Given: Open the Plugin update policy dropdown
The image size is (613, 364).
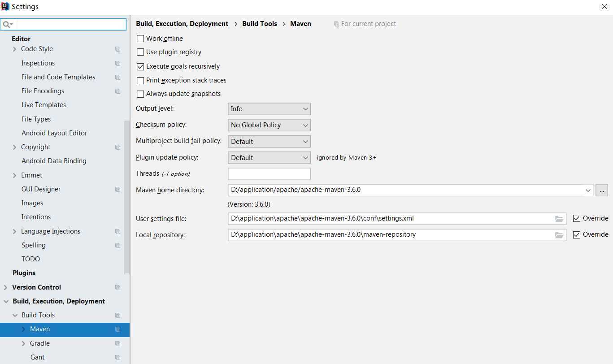Looking at the screenshot, I should pyautogui.click(x=269, y=158).
